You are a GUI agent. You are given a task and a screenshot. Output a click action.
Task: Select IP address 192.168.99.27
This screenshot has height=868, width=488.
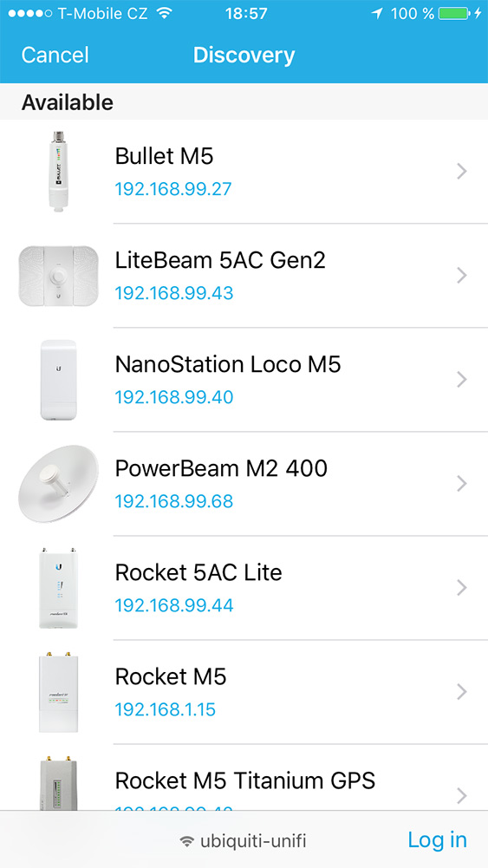pyautogui.click(x=173, y=189)
